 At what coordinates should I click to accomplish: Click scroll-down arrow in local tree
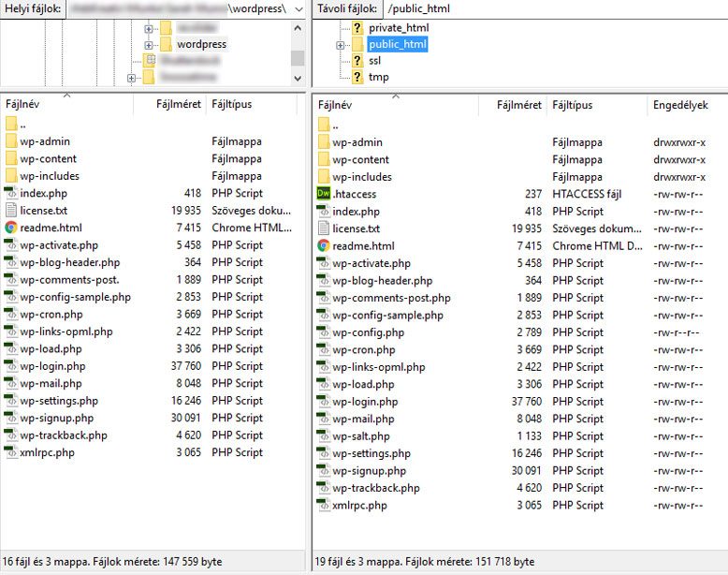(x=298, y=79)
